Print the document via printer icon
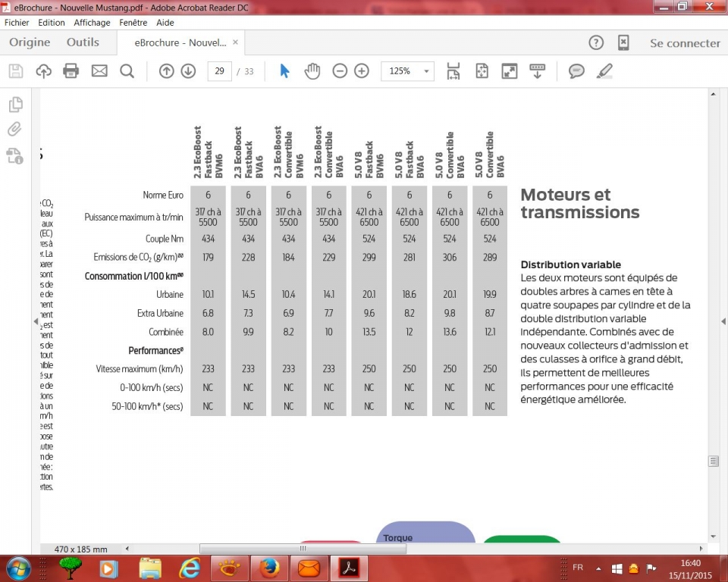The width and height of the screenshot is (728, 582). [x=71, y=71]
